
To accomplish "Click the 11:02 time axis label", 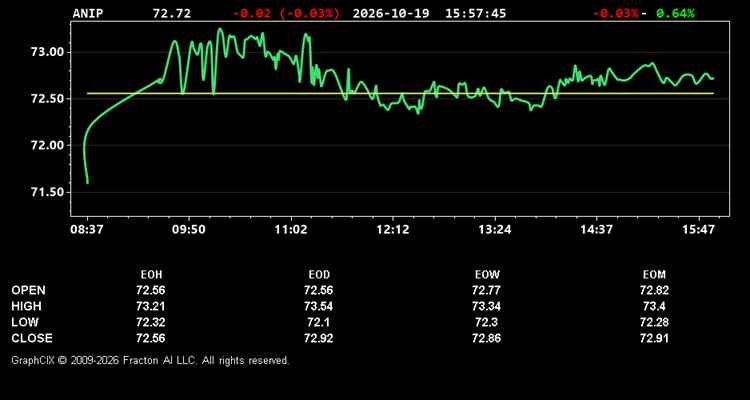I will (x=291, y=230).
